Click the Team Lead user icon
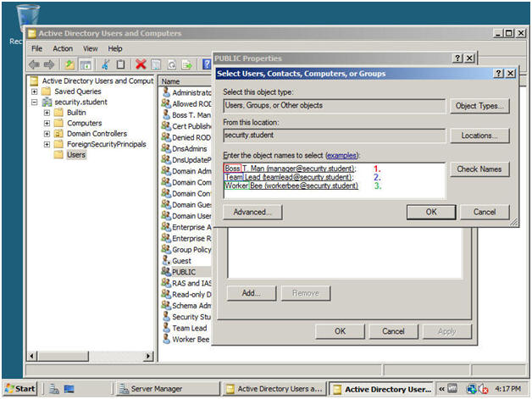This screenshot has width=532, height=399. pyautogui.click(x=166, y=327)
